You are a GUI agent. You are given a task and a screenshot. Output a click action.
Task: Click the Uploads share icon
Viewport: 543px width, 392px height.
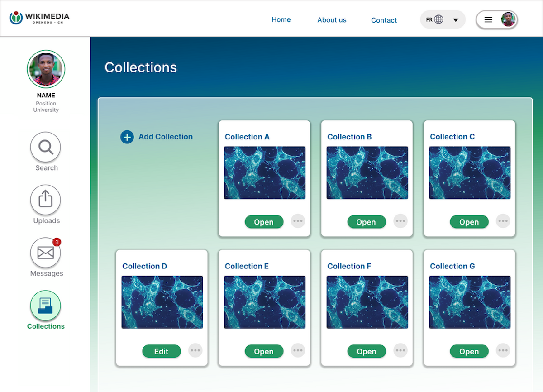(x=46, y=200)
